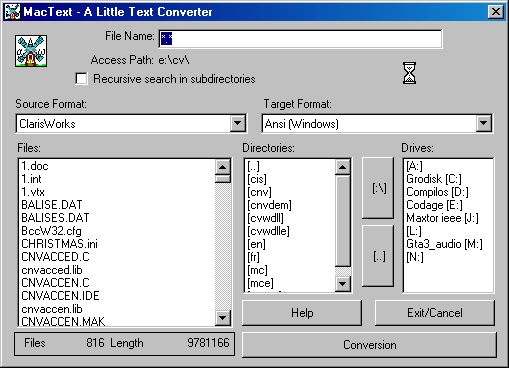Click the Files list scroll-down arrow
Screen dimensions: 509x368
223,318
